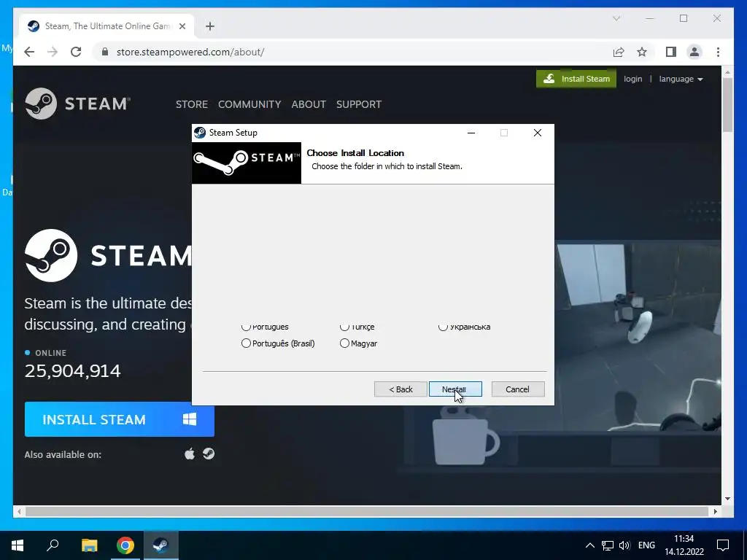Viewport: 747px width, 560px height.
Task: Click the site lock icon in address bar
Action: point(105,52)
